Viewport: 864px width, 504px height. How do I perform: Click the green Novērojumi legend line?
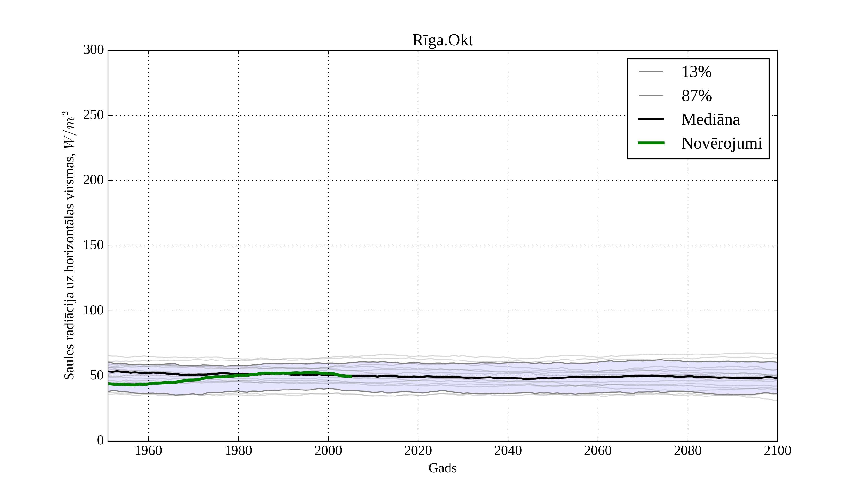pyautogui.click(x=651, y=143)
